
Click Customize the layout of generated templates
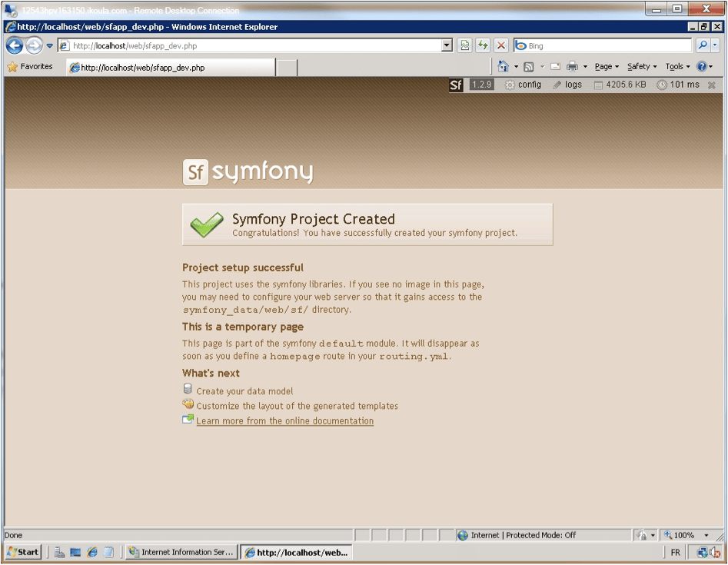pos(298,406)
